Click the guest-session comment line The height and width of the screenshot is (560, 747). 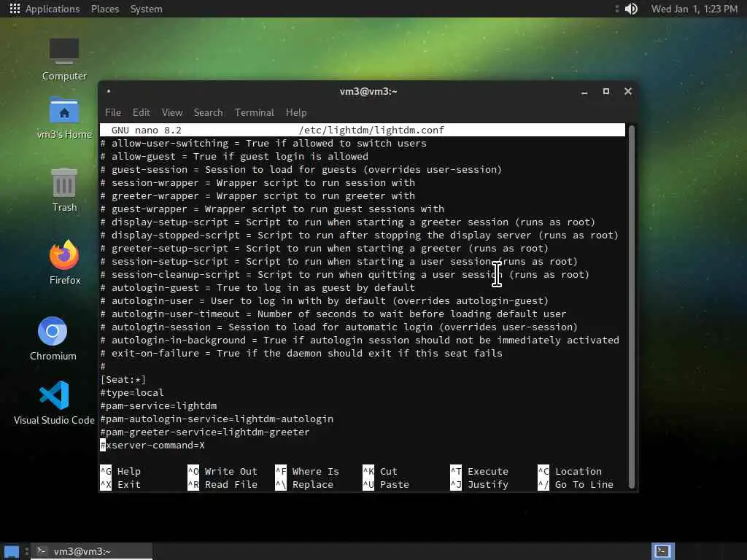tap(301, 169)
